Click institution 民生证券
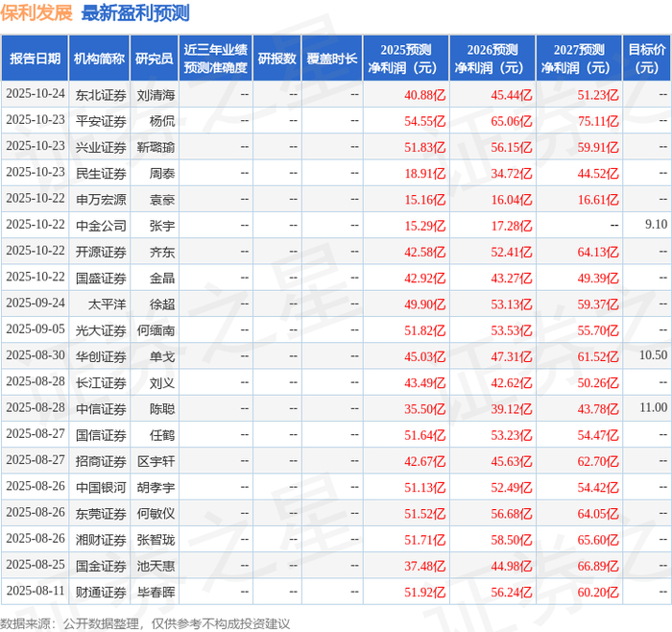This screenshot has width=672, height=632. tap(101, 173)
